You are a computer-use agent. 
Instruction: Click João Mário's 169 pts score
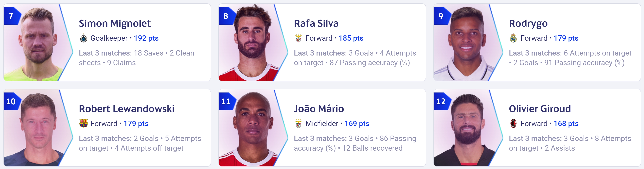pyautogui.click(x=357, y=123)
